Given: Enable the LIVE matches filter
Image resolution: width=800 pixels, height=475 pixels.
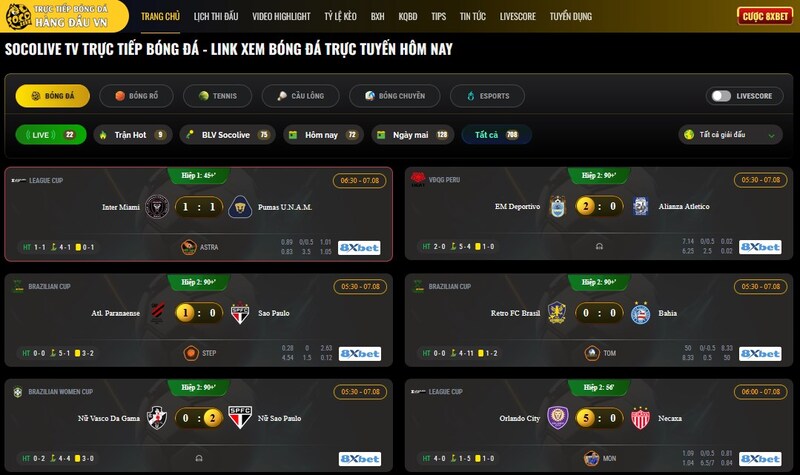Looking at the screenshot, I should (51, 135).
